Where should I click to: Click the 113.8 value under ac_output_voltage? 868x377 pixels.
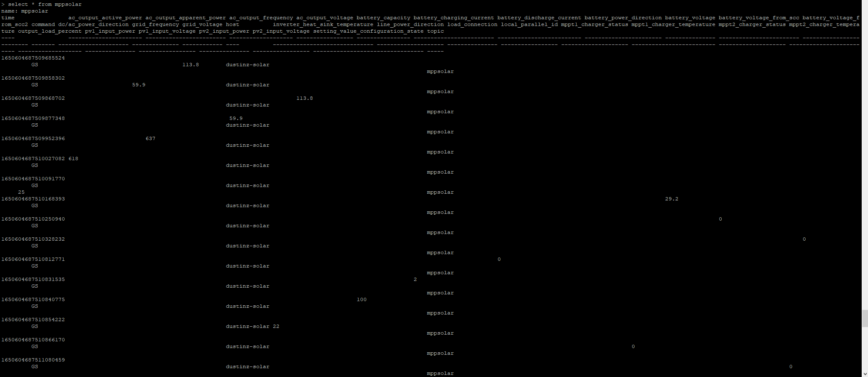(305, 98)
